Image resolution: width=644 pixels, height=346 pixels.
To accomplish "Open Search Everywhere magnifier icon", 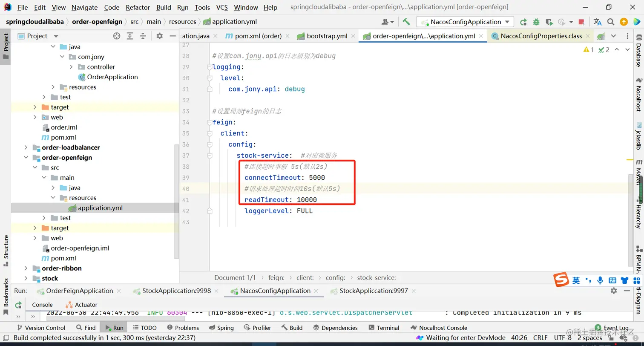I will pyautogui.click(x=611, y=22).
